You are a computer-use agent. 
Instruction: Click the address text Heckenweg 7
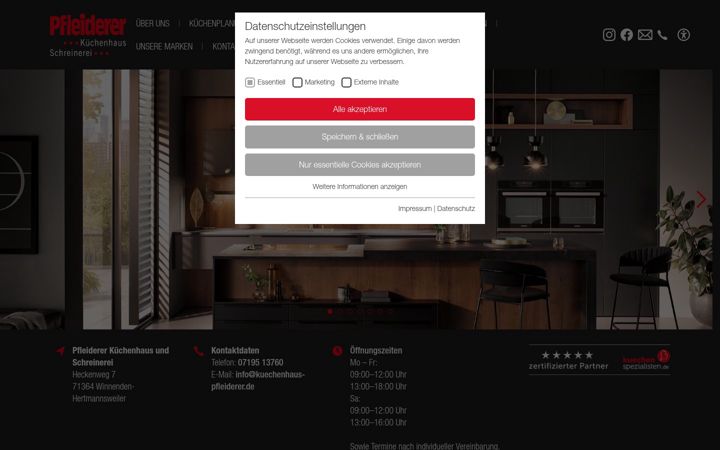(x=94, y=374)
